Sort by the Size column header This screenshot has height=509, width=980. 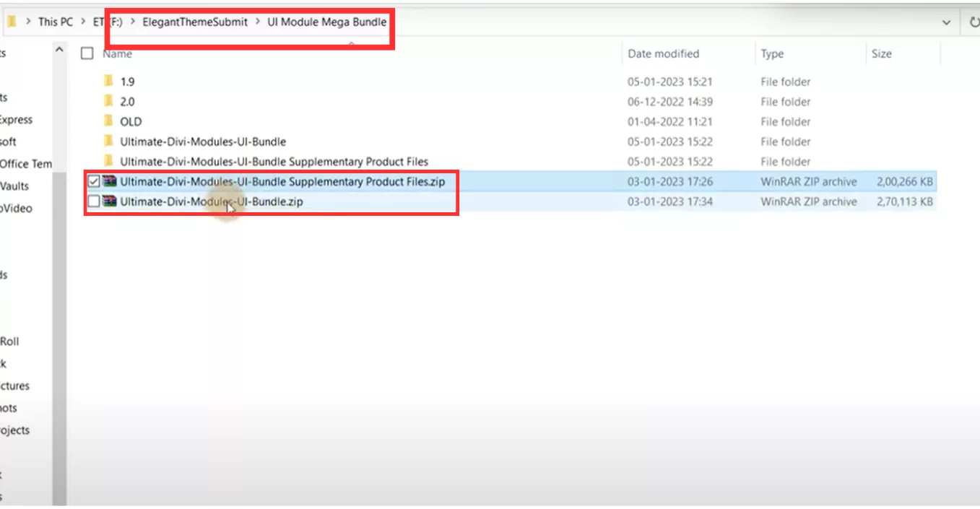point(881,53)
